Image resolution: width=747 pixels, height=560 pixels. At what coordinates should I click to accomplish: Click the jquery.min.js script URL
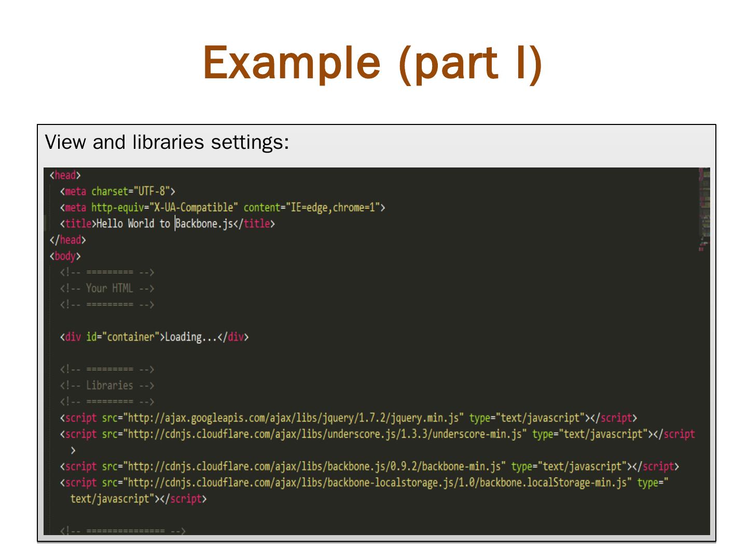(293, 418)
